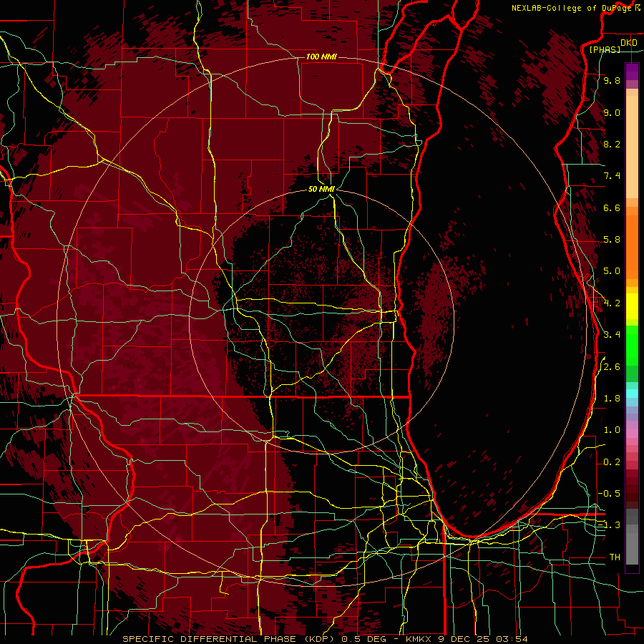Click the 7.4 value on color scale
Viewport: 644px width, 644px height.
[x=612, y=176]
